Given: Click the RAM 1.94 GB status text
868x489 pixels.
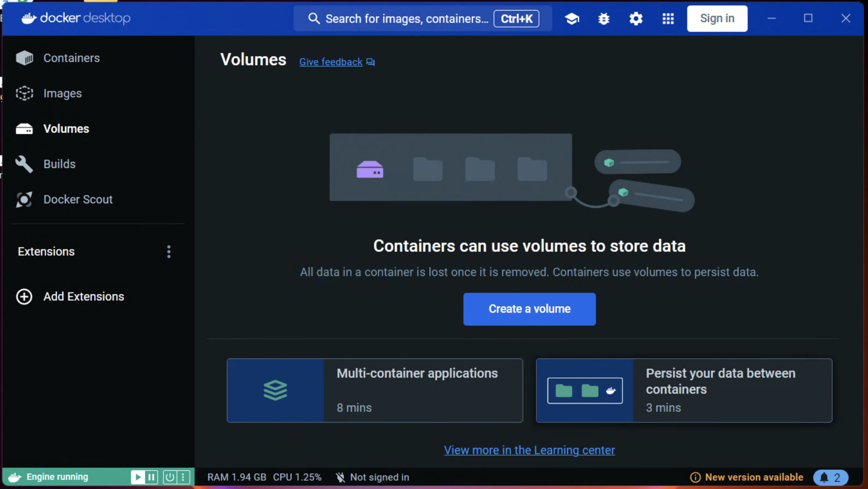Looking at the screenshot, I should (x=237, y=477).
